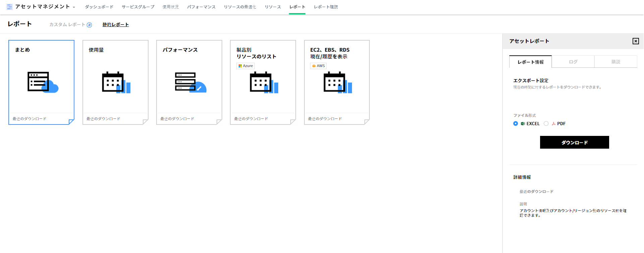Image resolution: width=644 pixels, height=253 pixels.
Task: Close the アセットレポート side panel
Action: pos(635,41)
